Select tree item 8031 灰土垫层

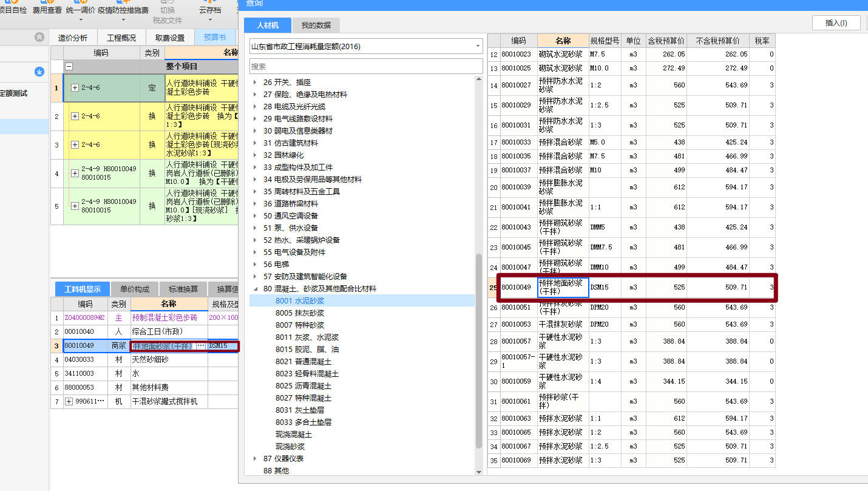[x=299, y=410]
